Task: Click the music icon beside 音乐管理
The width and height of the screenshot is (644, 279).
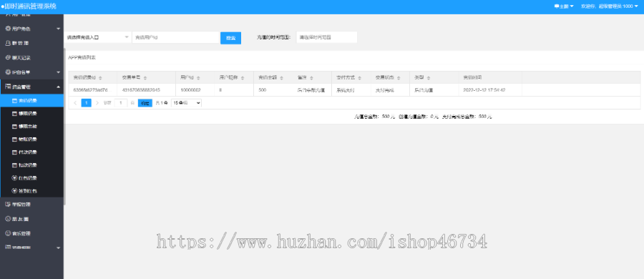Action: pos(7,233)
